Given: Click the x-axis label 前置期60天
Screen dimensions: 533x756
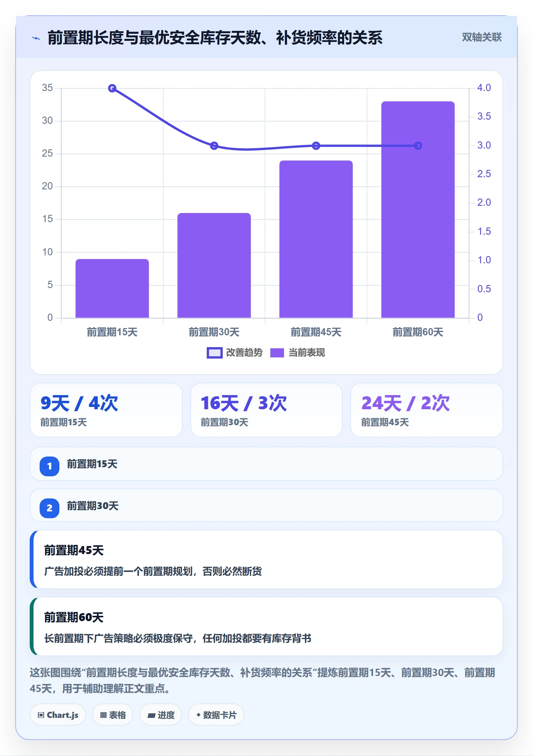Looking at the screenshot, I should pos(418,332).
